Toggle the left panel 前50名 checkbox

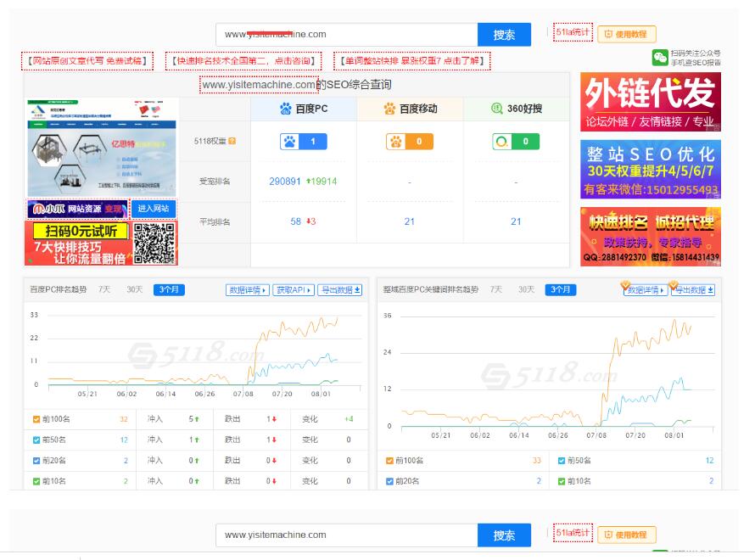tap(36, 440)
